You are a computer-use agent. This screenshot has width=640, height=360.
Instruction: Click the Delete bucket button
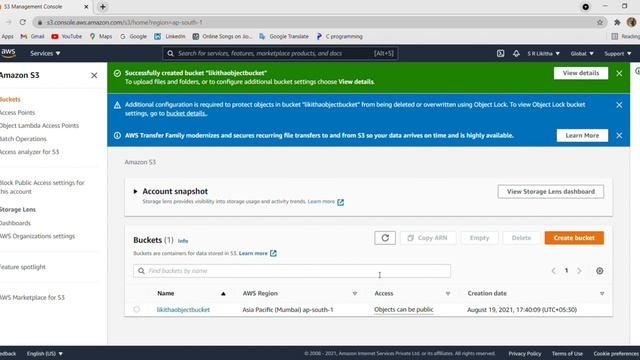[521, 238]
